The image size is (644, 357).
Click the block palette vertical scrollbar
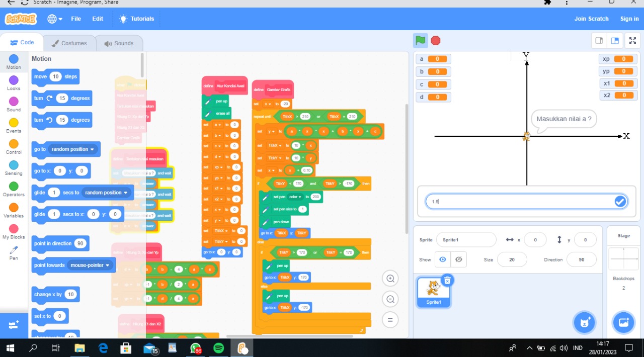coord(142,64)
